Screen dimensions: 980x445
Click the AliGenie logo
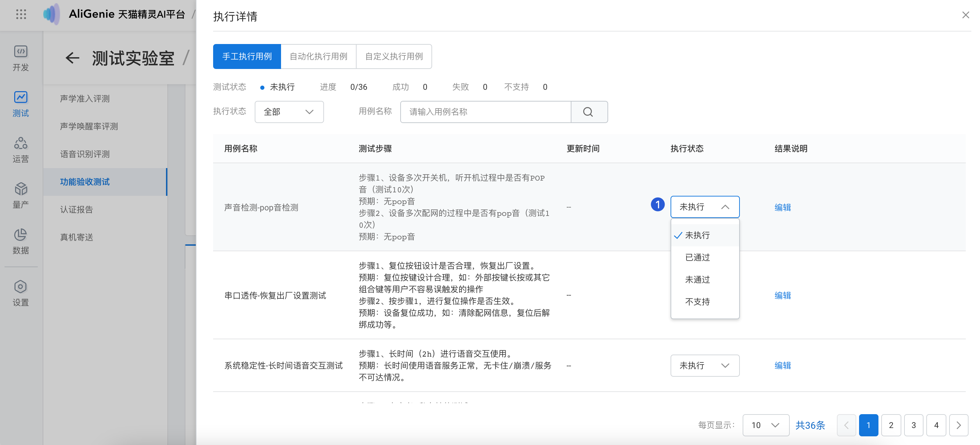click(x=51, y=14)
